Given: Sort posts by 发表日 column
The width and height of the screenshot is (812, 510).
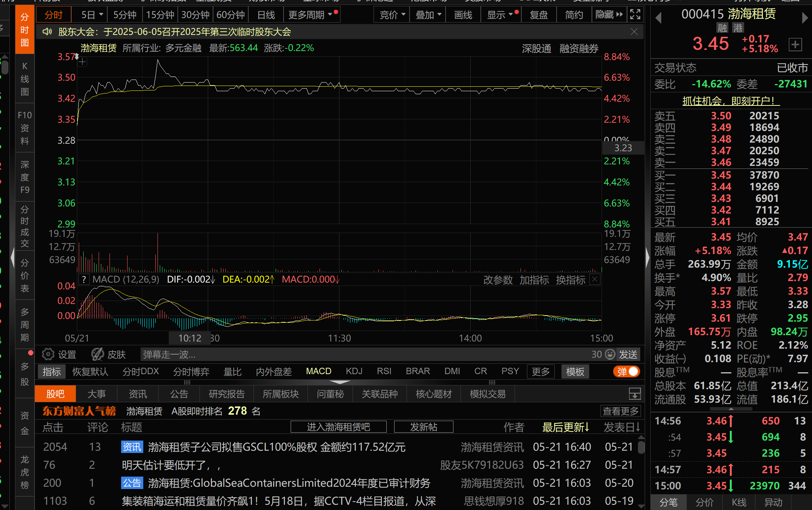Looking at the screenshot, I should click(622, 427).
